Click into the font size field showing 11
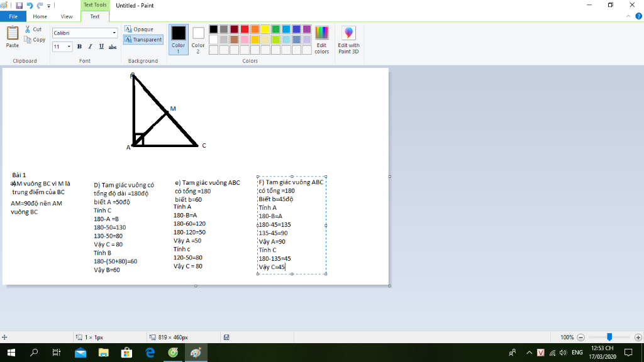This screenshot has height=362, width=644. (x=59, y=47)
